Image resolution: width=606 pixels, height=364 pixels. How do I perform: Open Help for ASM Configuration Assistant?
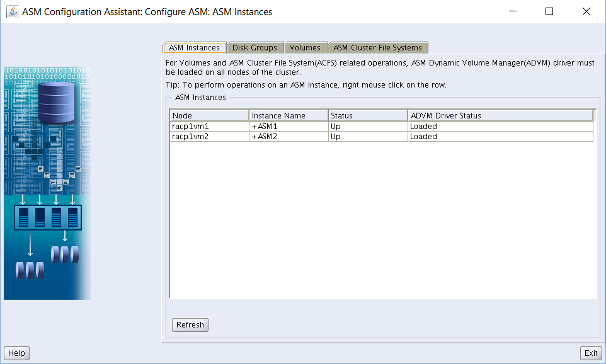pos(16,353)
